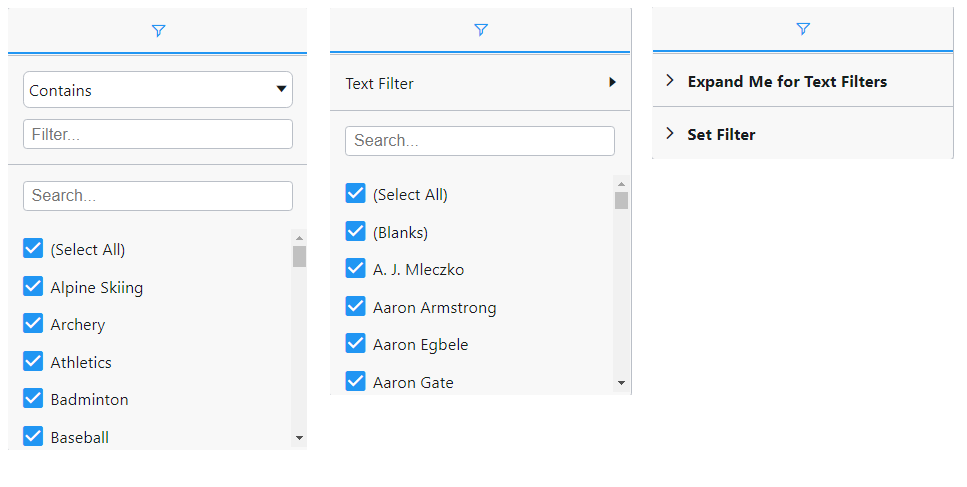Toggle the A. J. Mleczko checkbox
This screenshot has width=967, height=487.
click(x=355, y=269)
